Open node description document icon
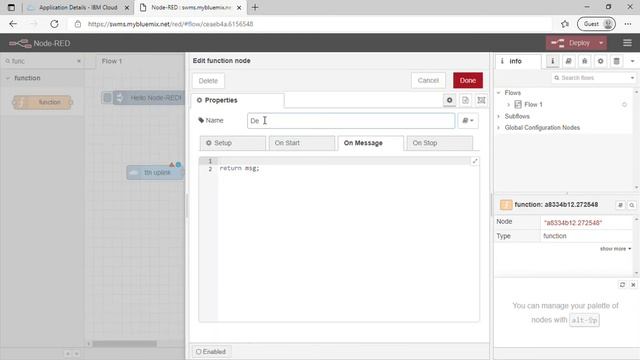 (x=465, y=100)
